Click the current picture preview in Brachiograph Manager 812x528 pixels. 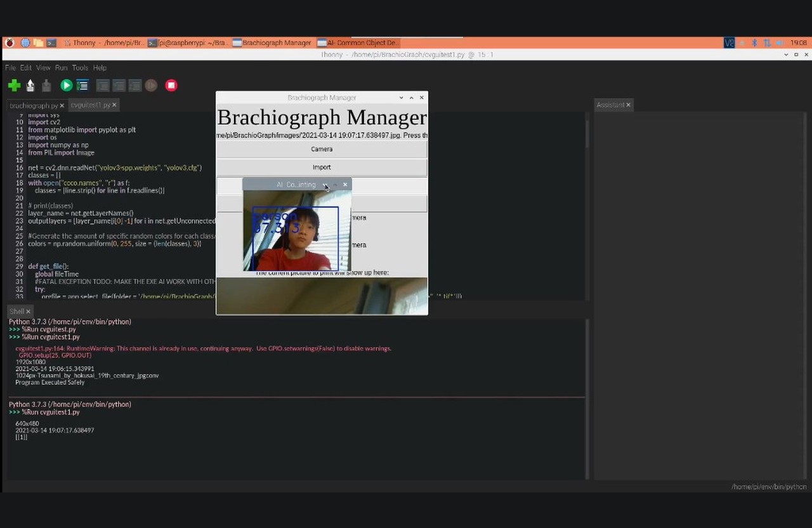click(x=322, y=296)
